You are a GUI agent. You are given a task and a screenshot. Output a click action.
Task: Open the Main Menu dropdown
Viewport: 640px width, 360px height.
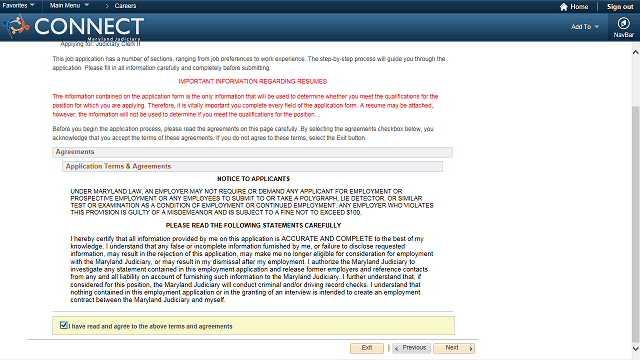(x=69, y=6)
